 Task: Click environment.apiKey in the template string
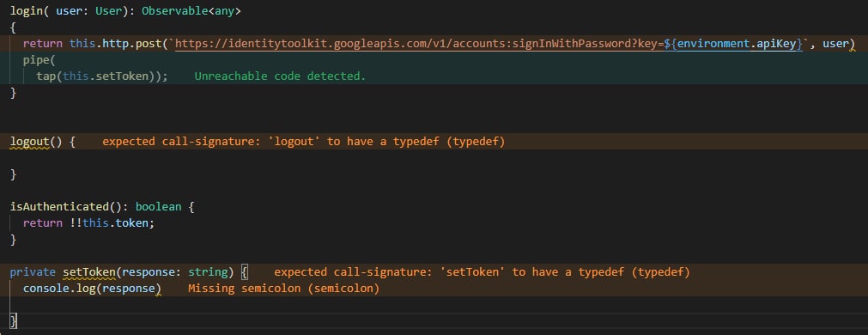tap(737, 43)
